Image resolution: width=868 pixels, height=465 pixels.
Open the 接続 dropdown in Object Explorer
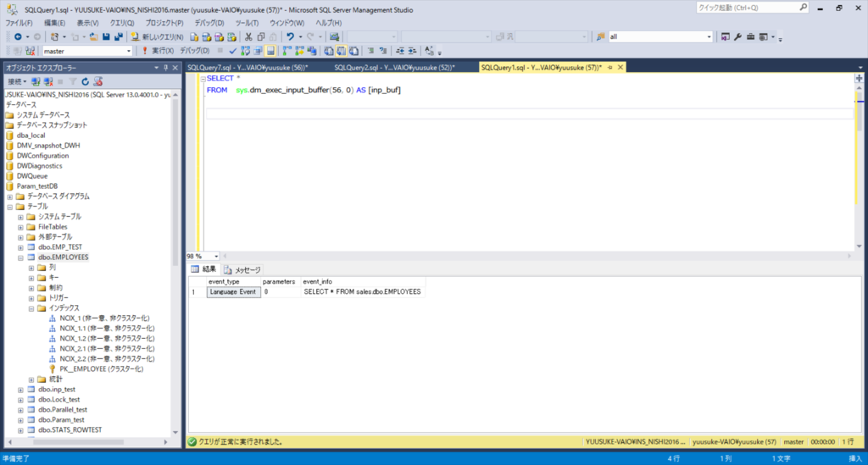click(17, 82)
